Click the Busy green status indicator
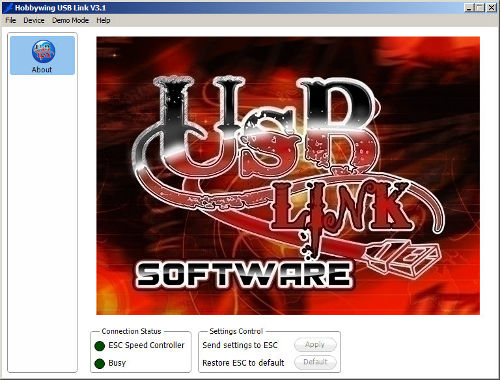 (x=99, y=364)
